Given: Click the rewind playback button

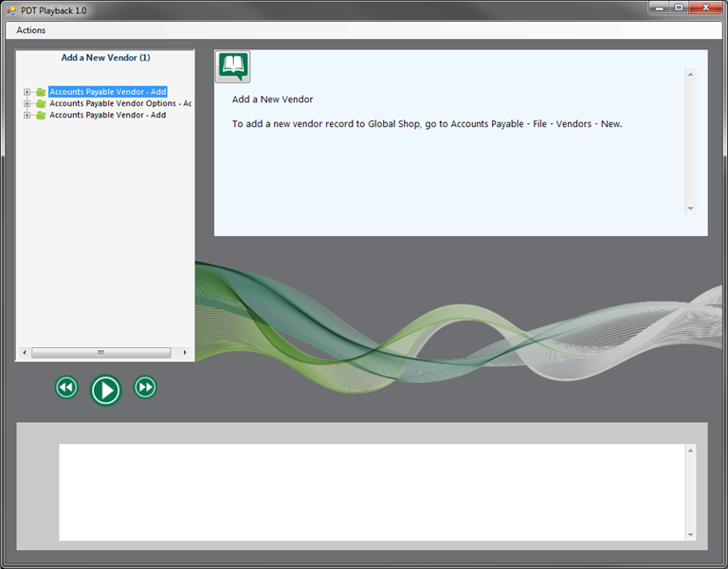Looking at the screenshot, I should [x=66, y=387].
